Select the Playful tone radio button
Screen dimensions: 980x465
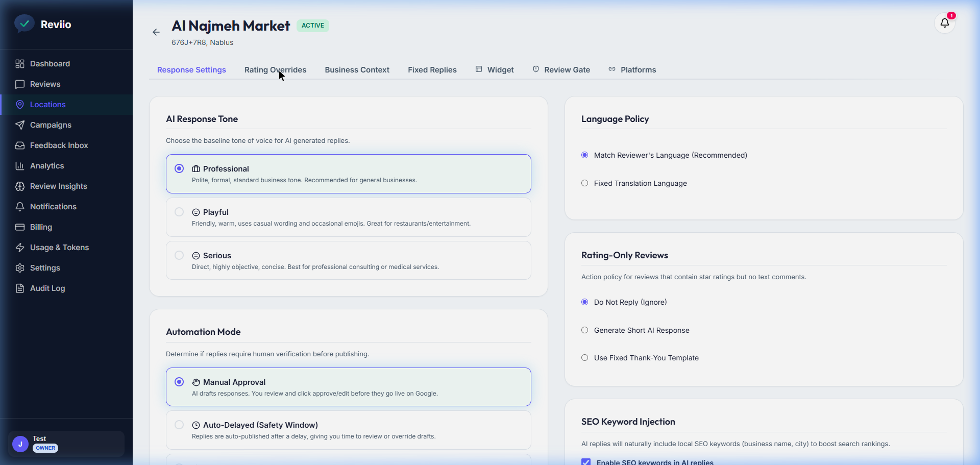(179, 212)
